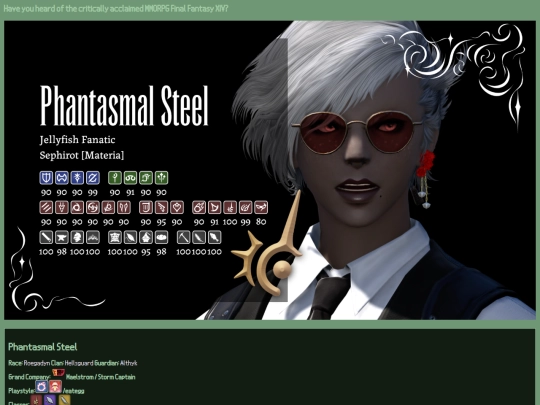This screenshot has height=405, width=540.
Task: Click the Ninja job icon
Action: [x=77, y=208]
